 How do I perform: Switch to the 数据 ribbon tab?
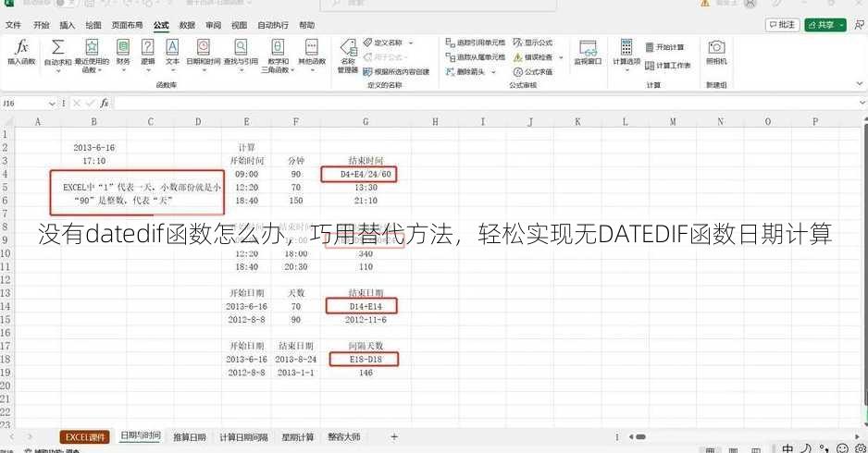pyautogui.click(x=187, y=25)
